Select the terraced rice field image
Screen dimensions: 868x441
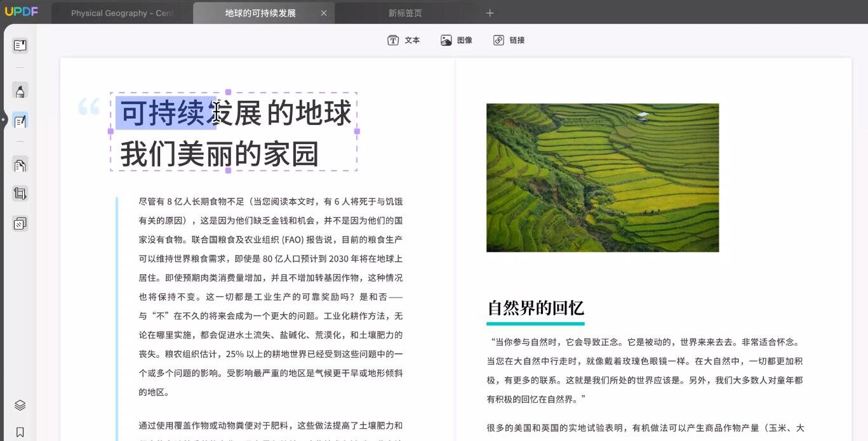[603, 178]
